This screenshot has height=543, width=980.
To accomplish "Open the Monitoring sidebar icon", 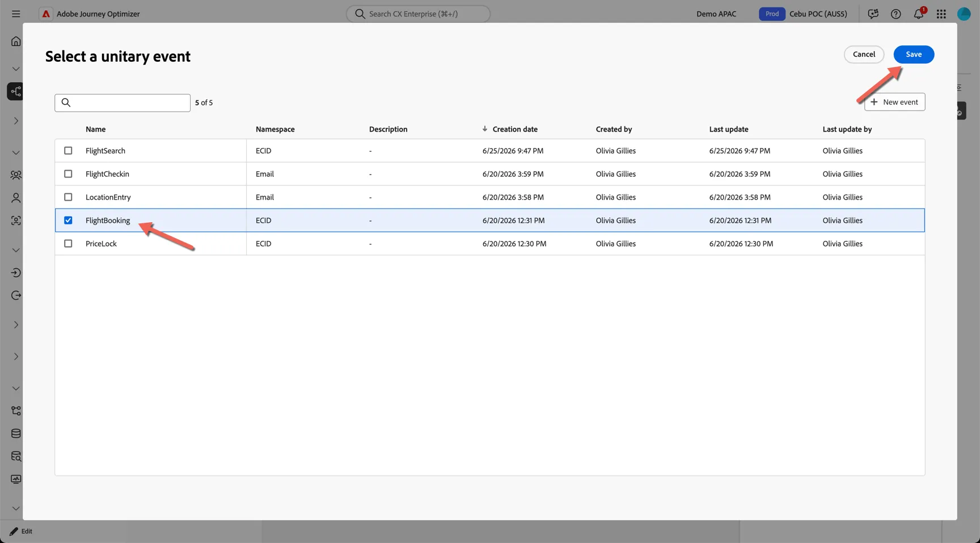I will (x=16, y=479).
